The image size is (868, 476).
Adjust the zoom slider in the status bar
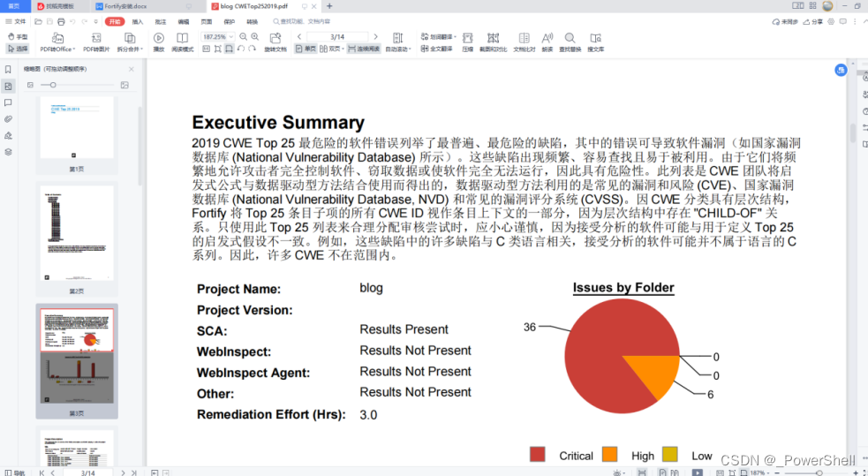tap(819, 472)
